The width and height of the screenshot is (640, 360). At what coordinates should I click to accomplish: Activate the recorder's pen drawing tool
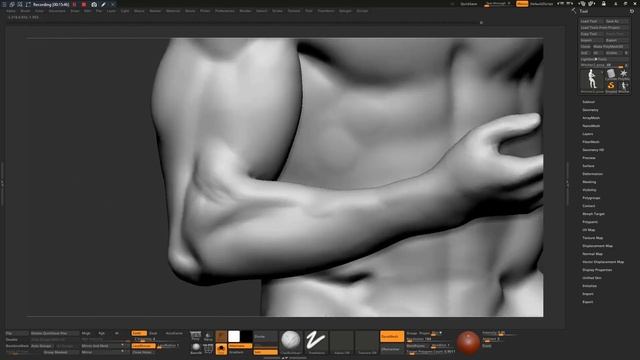pyautogui.click(x=104, y=4)
